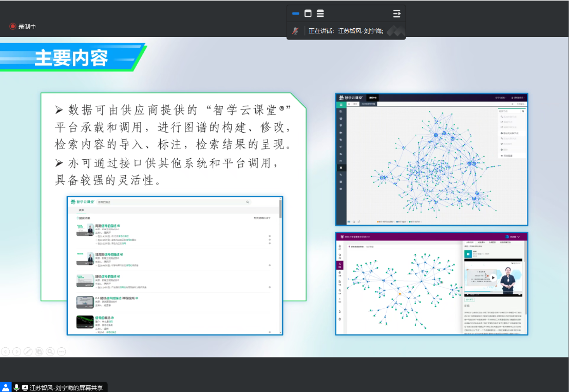Switch to the compact bar speaker view
Viewport: 569px width, 392px height.
point(295,13)
